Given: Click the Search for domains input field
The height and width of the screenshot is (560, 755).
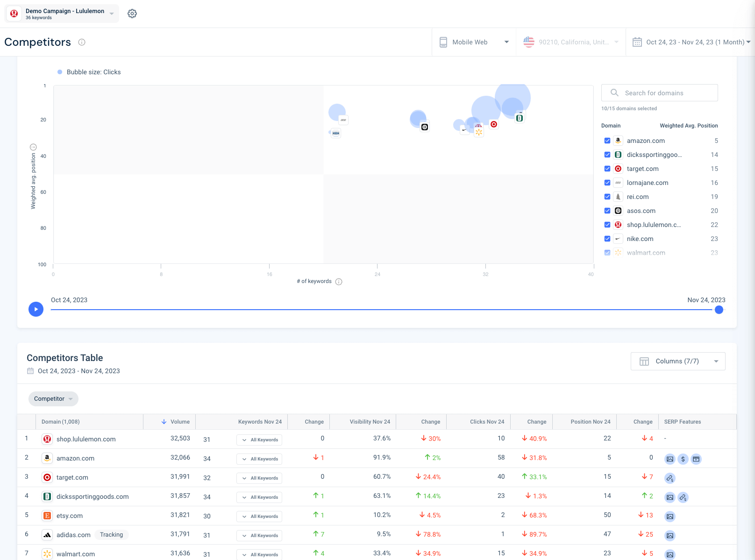Looking at the screenshot, I should pos(659,92).
